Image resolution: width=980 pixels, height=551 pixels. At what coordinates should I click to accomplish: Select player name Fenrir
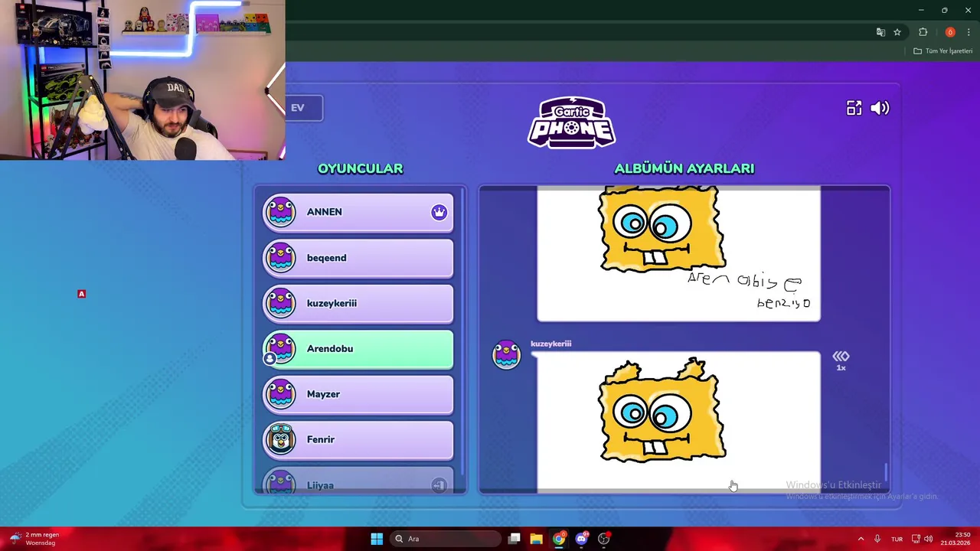(321, 439)
